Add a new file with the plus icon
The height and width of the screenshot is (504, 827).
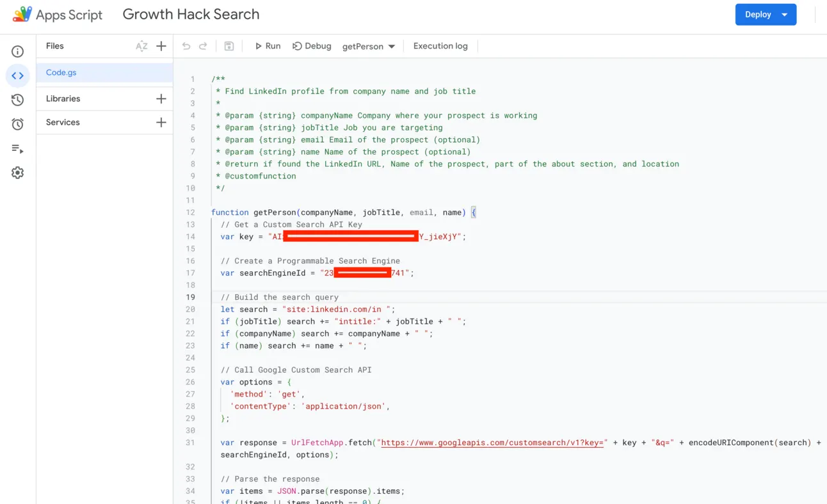tap(161, 46)
